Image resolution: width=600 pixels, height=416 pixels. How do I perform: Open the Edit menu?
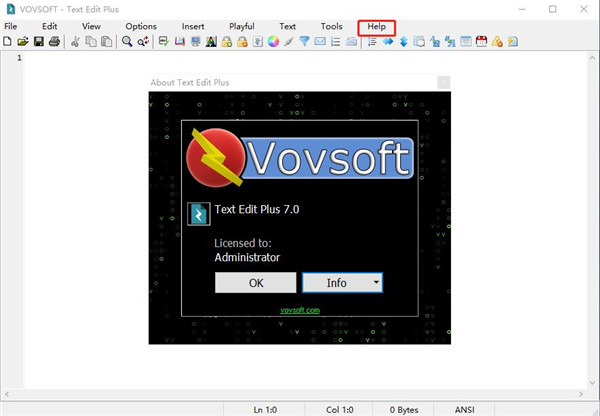[x=50, y=26]
